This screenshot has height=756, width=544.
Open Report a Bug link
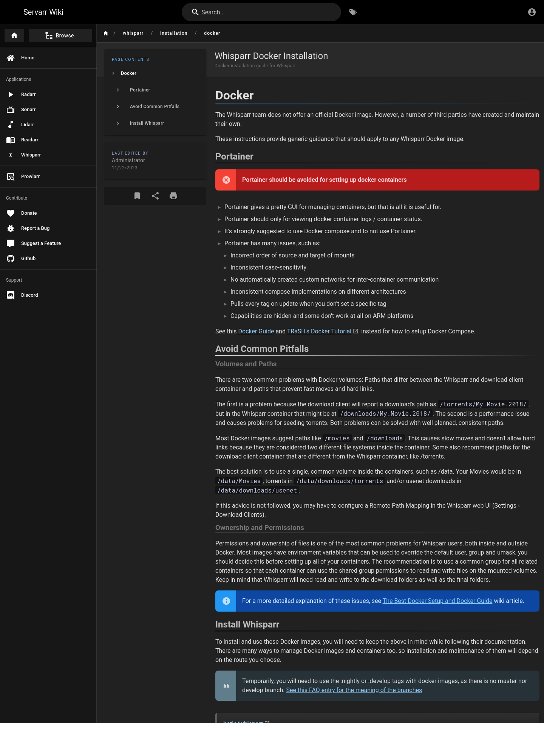pyautogui.click(x=48, y=228)
